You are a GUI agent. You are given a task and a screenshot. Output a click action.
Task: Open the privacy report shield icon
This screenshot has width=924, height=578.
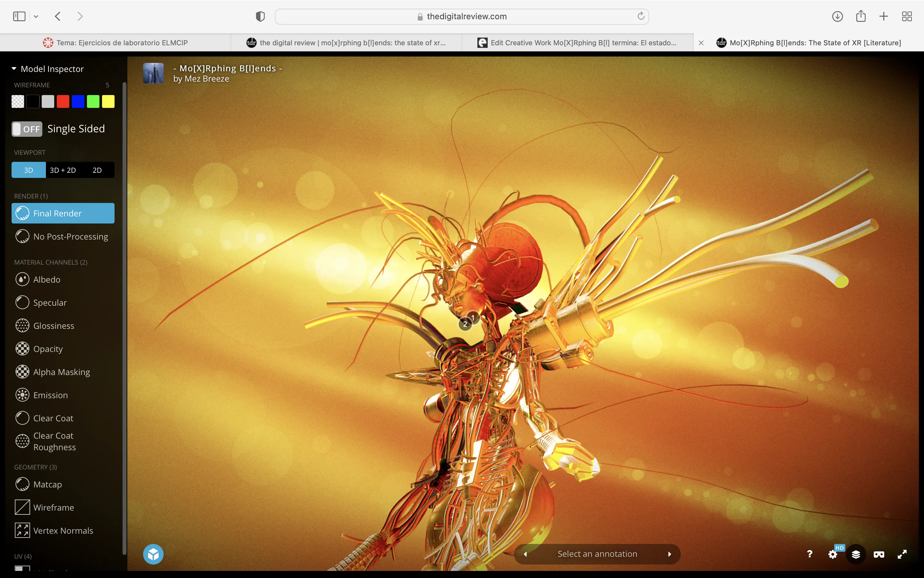[x=261, y=16]
